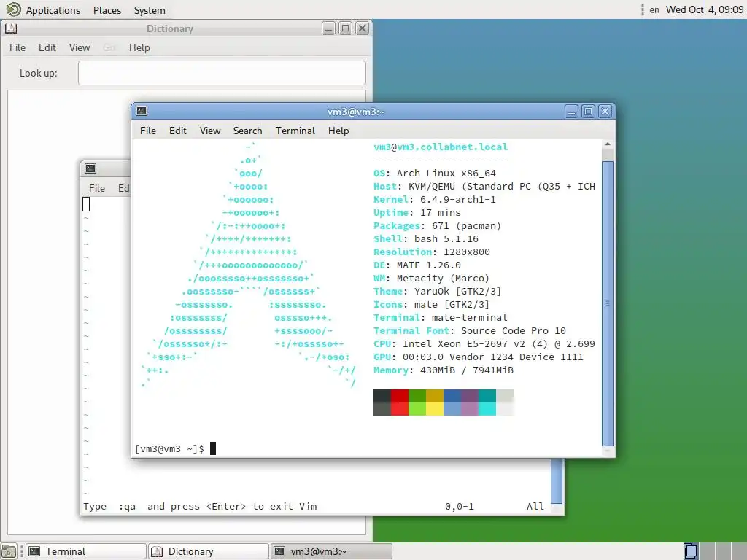Open the Dictionary Edit menu
This screenshot has width=747, height=560.
[x=47, y=47]
